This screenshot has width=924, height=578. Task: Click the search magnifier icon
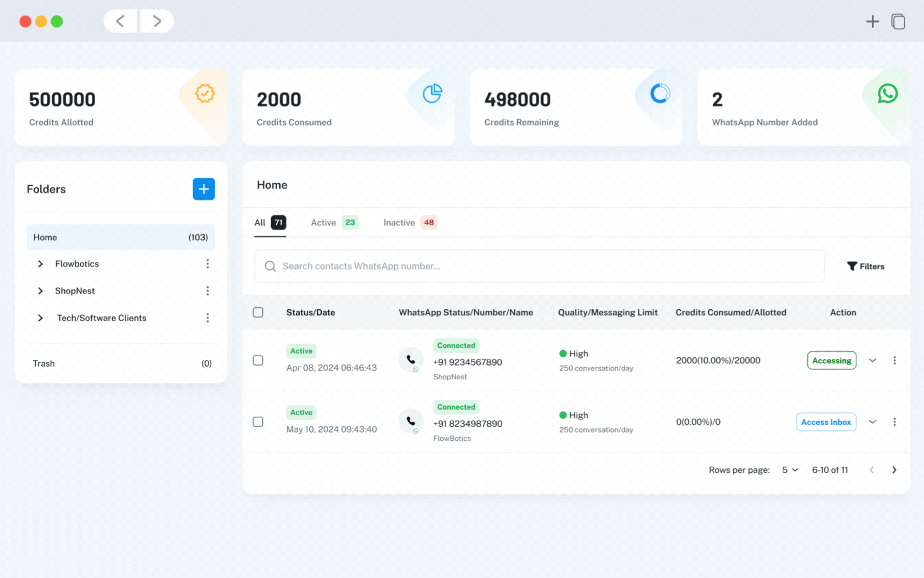270,266
